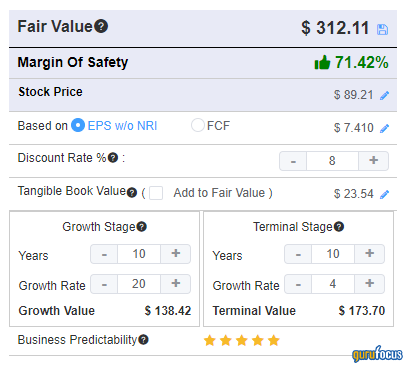Decrease the Discount Rate with minus button
Viewport: 408px width, 368px height.
click(x=293, y=161)
